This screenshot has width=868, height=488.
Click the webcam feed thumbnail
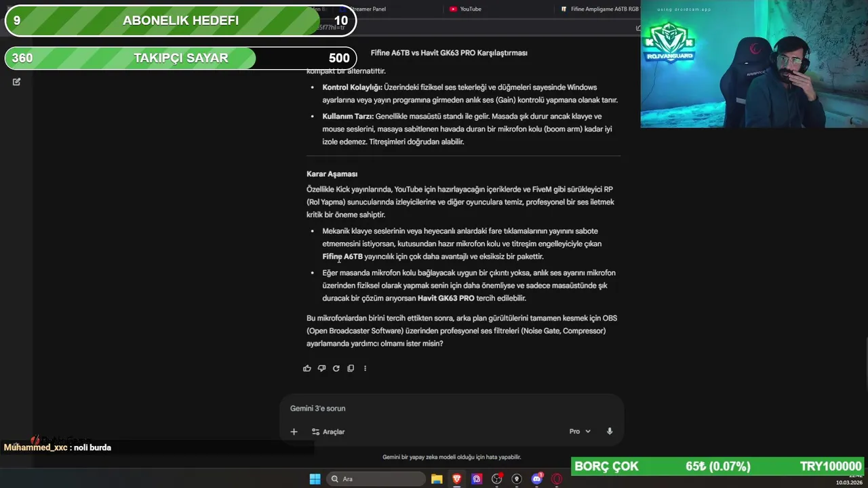click(x=753, y=64)
